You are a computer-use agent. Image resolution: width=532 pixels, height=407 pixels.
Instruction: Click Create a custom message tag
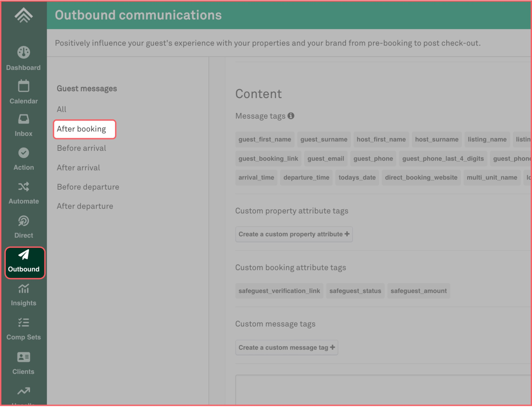(287, 348)
